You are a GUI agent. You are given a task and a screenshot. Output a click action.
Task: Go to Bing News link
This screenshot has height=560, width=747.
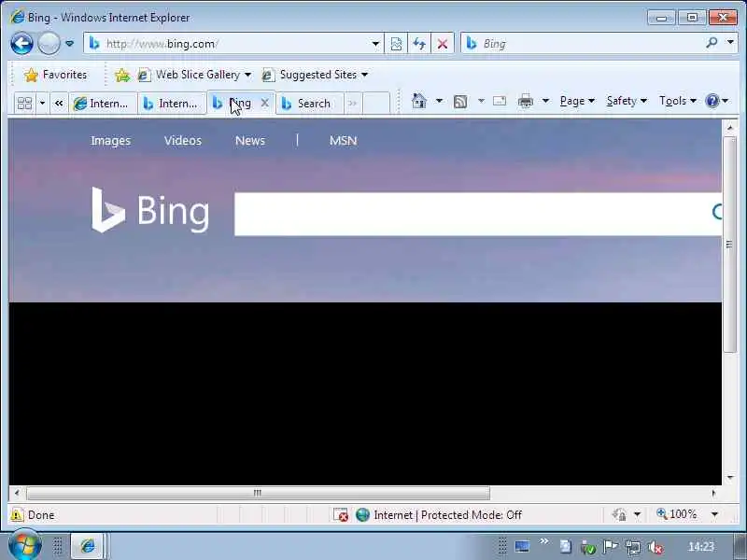(250, 141)
